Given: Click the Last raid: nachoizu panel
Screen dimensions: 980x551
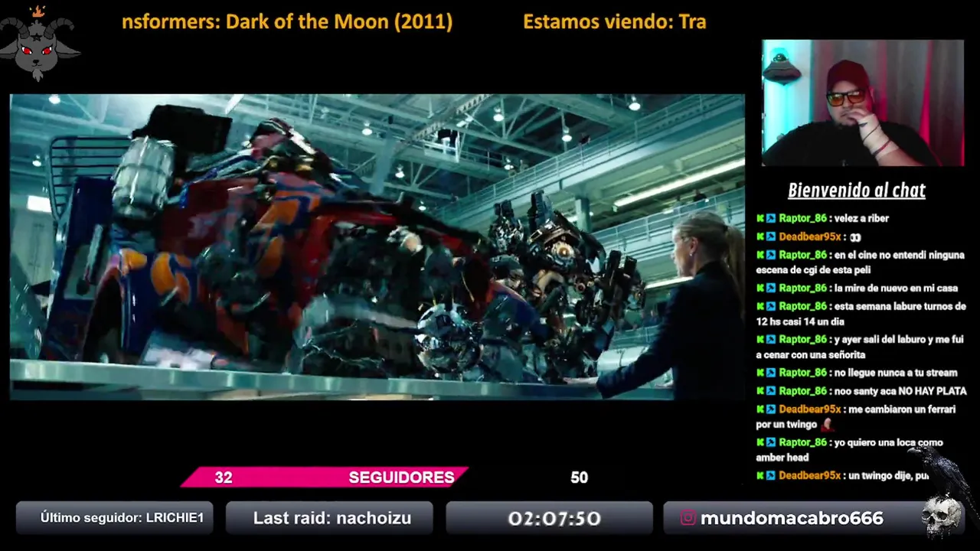Looking at the screenshot, I should [329, 518].
